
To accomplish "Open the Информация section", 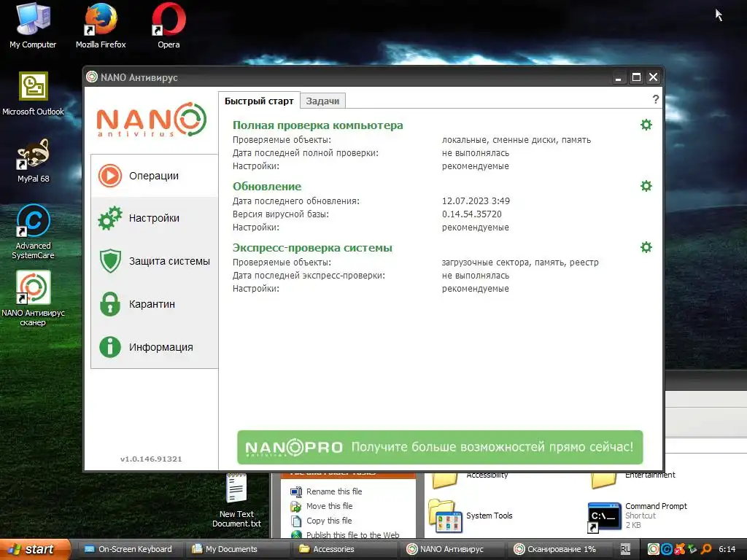I will click(155, 346).
